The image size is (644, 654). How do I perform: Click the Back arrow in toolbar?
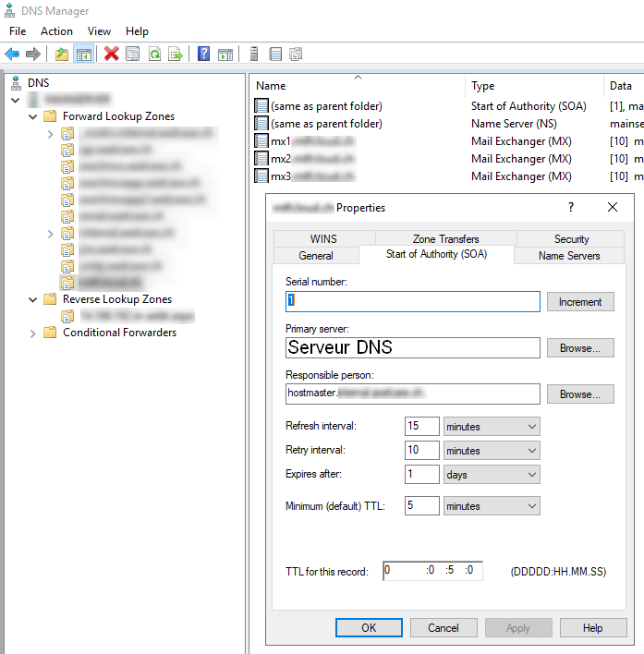[x=12, y=54]
